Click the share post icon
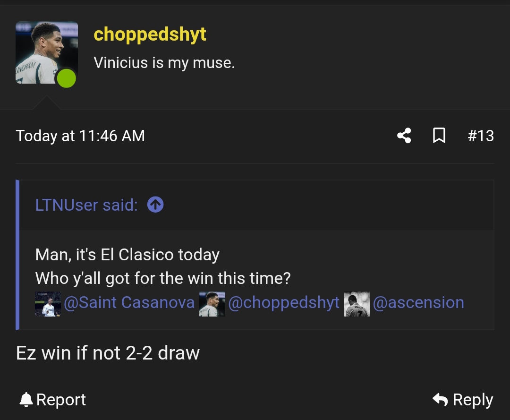This screenshot has width=510, height=420. pos(404,136)
